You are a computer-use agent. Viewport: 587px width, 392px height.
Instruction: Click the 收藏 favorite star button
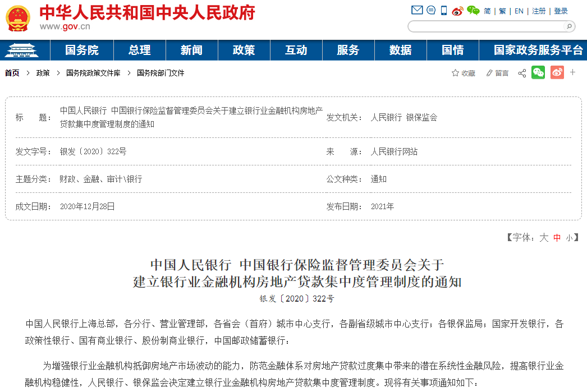tap(464, 73)
